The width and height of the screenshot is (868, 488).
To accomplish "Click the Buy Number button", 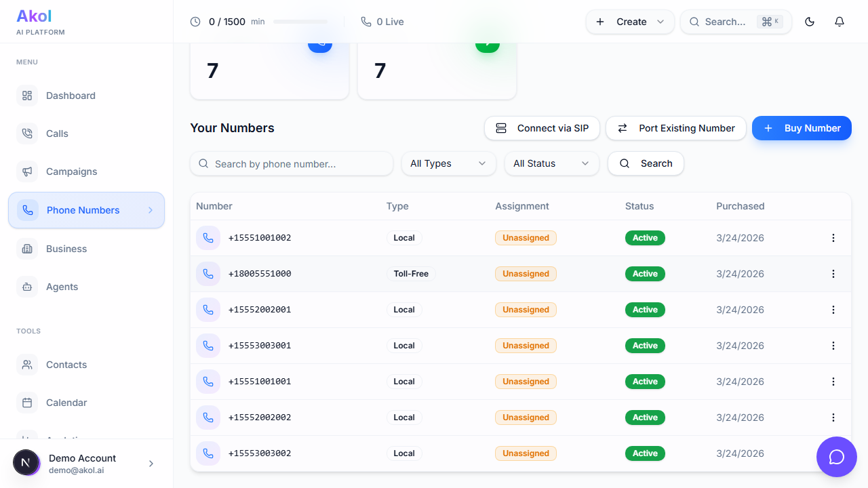I will point(802,128).
